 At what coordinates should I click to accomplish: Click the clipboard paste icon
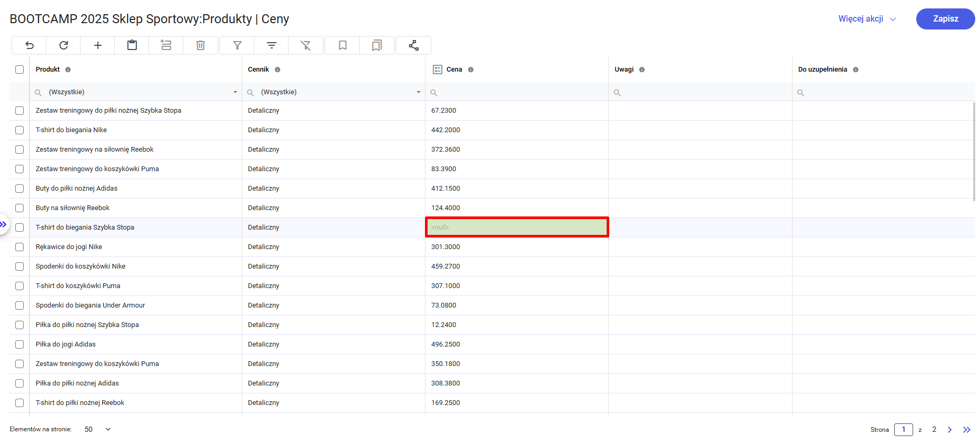pos(132,45)
